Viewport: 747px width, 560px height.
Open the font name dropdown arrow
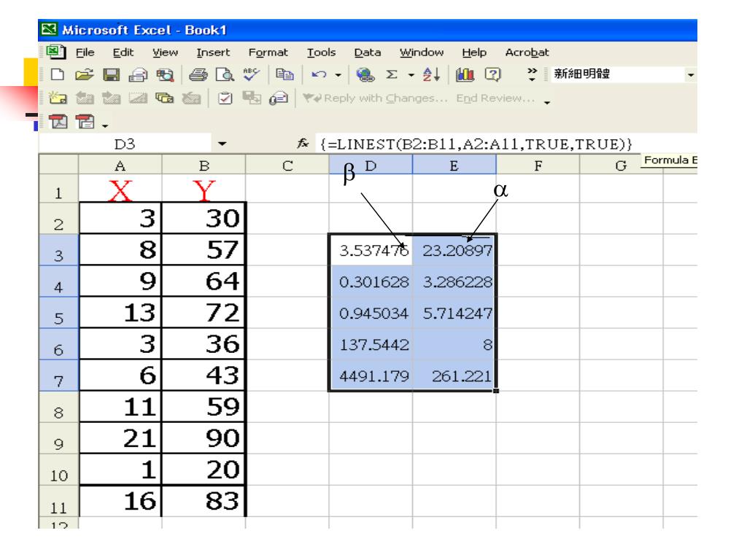click(x=690, y=75)
